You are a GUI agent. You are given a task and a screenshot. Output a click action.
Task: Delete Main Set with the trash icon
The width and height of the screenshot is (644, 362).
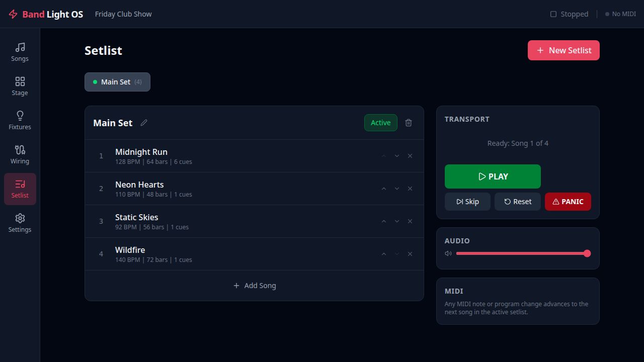(409, 123)
